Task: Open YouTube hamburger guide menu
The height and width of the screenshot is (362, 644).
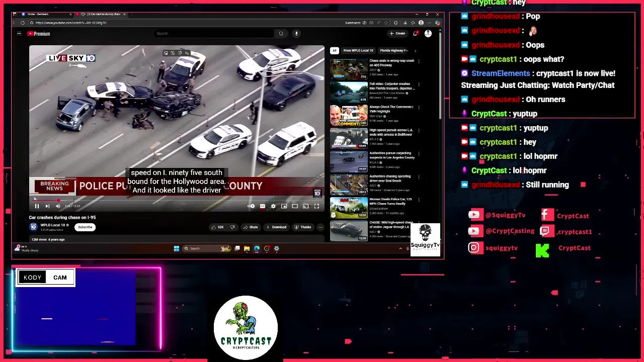Action: click(x=19, y=34)
